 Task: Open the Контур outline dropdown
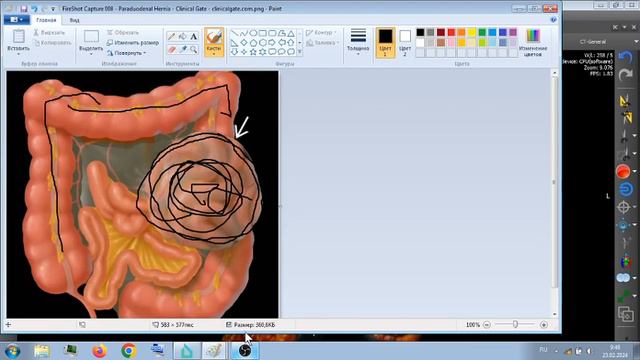point(321,32)
